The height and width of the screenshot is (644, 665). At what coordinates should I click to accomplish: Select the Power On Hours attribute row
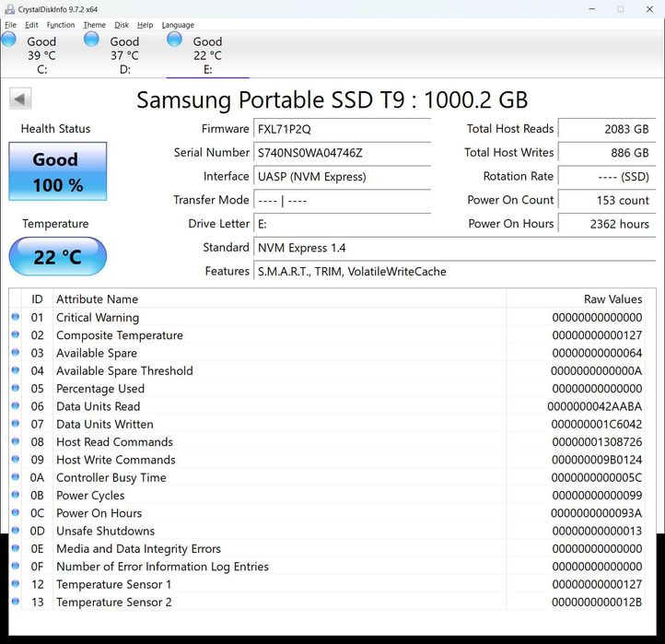coord(276,513)
